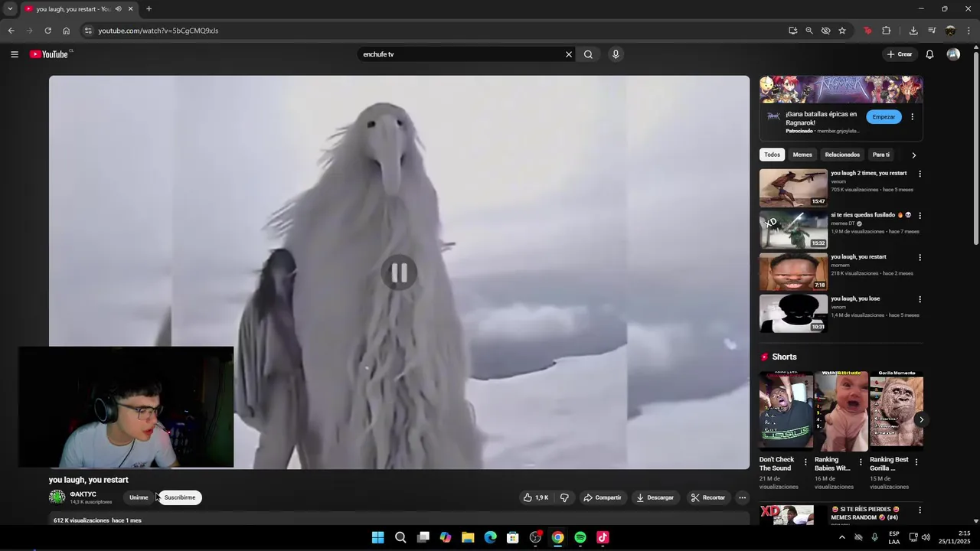Open options for 'you laugh, you lose'
Viewport: 980px width, 551px height.
[x=920, y=299]
